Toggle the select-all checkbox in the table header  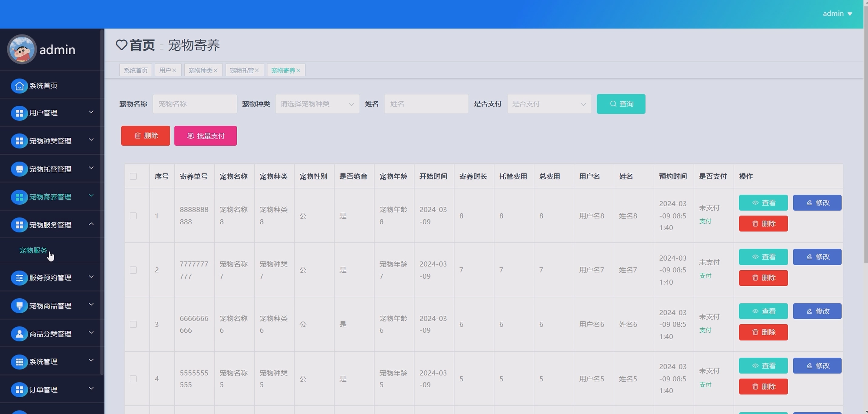133,176
